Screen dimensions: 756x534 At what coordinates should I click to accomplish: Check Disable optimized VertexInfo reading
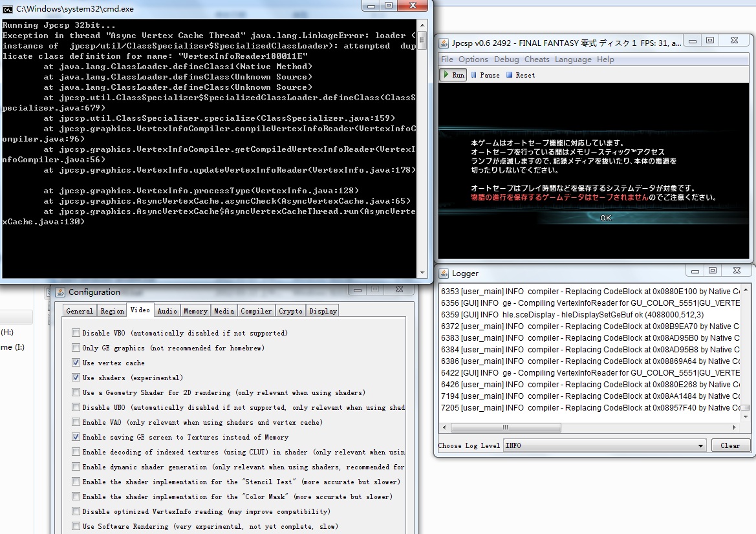(76, 511)
